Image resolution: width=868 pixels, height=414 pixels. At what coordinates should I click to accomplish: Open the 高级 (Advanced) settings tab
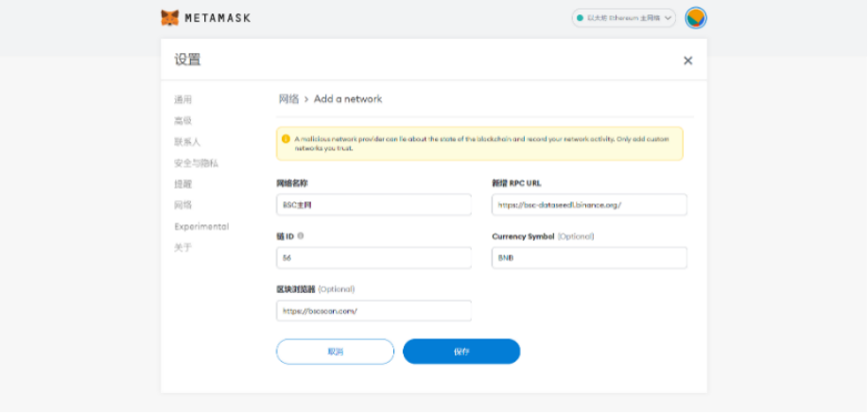click(182, 121)
